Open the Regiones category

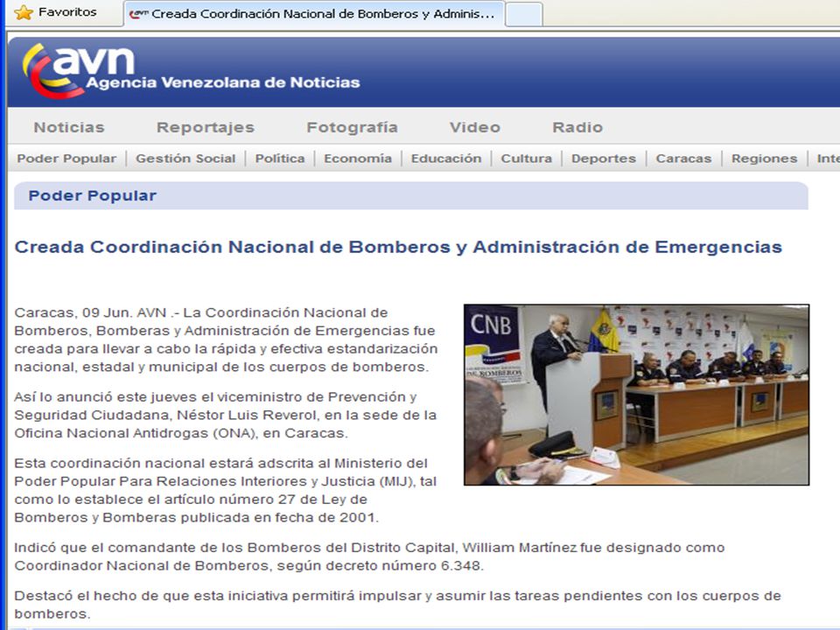click(765, 158)
